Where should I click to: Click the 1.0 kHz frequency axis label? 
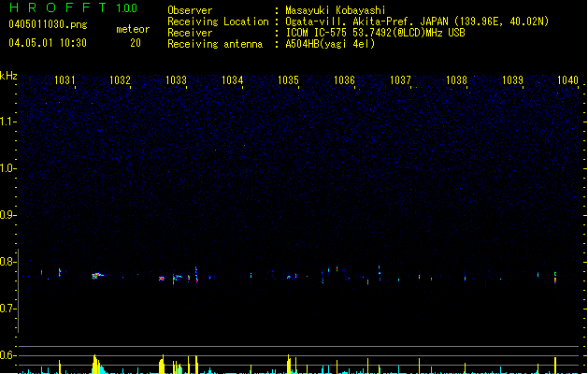click(8, 168)
